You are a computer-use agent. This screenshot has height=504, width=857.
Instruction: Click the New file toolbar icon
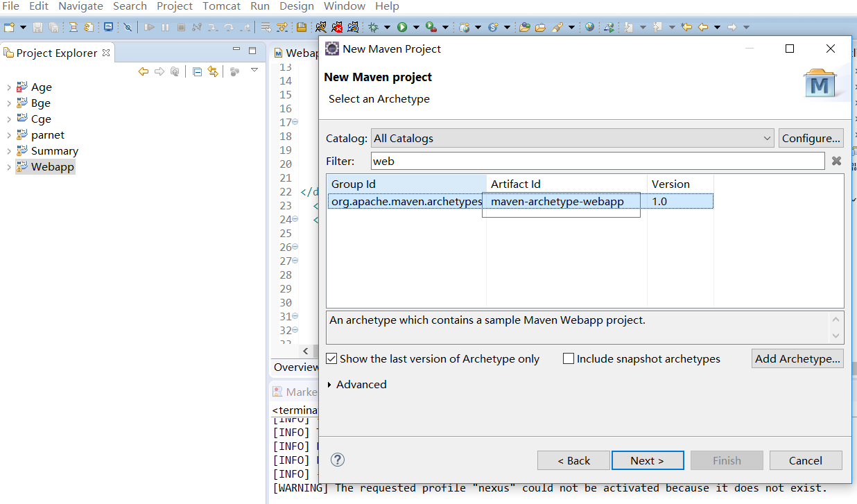tap(9, 27)
